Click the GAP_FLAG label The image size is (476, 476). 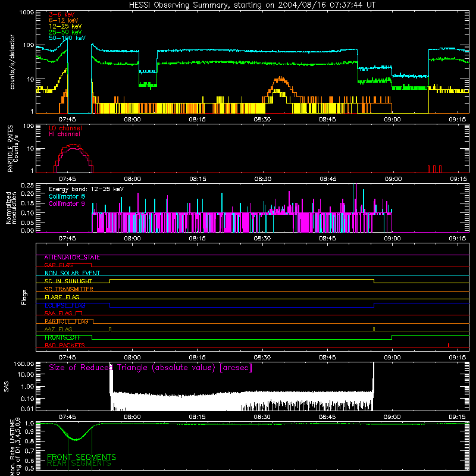tap(58, 265)
